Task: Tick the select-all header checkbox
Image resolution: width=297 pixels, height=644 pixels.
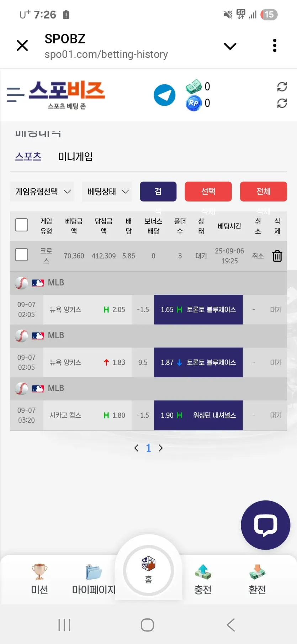Action: point(21,225)
